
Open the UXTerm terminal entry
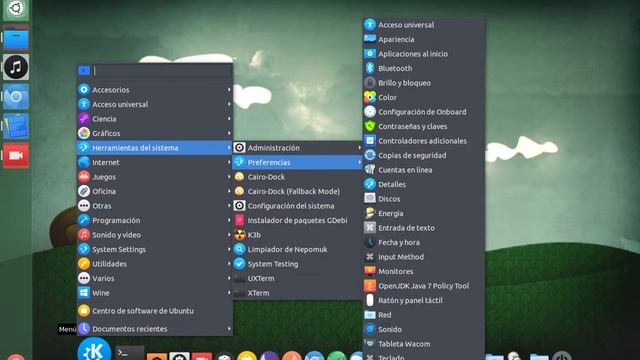click(298, 278)
